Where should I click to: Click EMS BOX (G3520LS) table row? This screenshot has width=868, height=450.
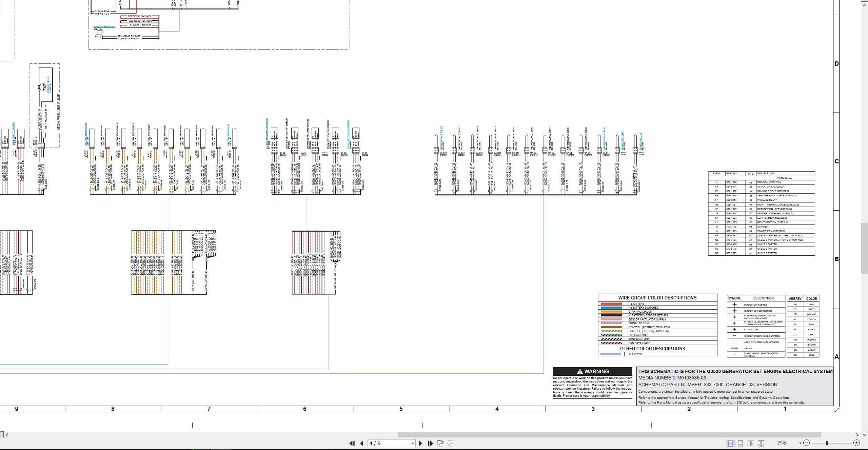[761, 182]
